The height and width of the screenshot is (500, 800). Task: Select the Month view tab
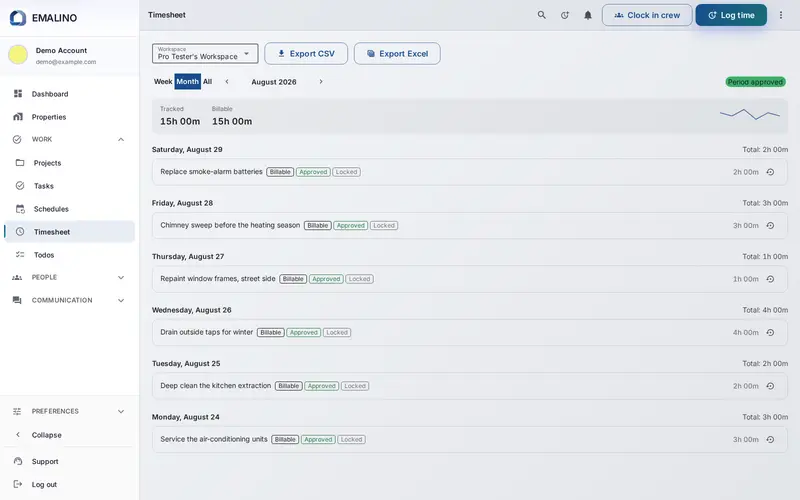coord(187,82)
